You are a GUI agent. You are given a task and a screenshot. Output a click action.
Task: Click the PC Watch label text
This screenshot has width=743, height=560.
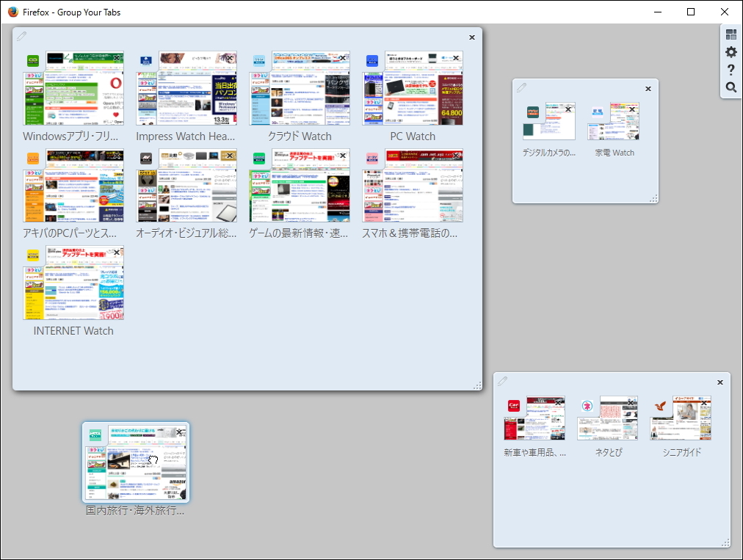[413, 137]
